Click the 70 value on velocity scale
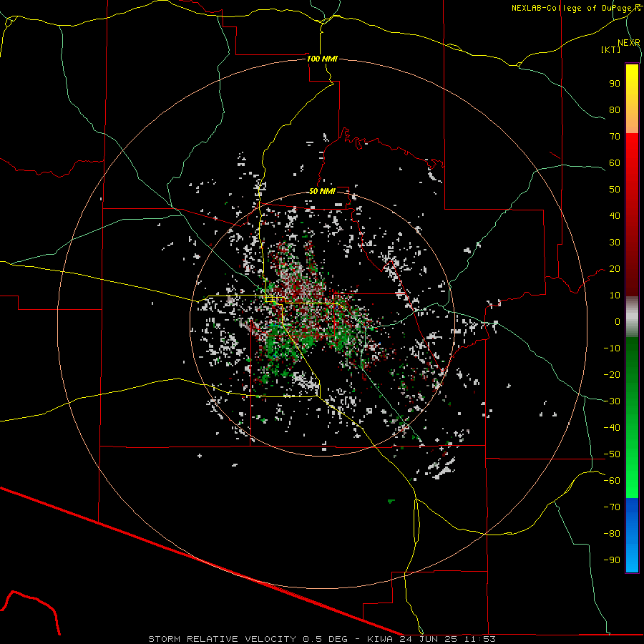The image size is (644, 644). (615, 137)
